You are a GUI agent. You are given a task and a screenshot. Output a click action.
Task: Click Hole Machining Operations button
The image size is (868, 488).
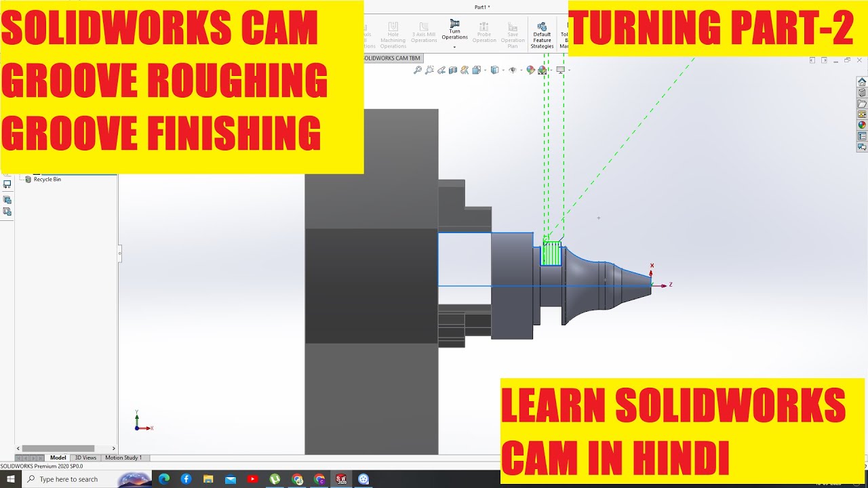coord(393,35)
